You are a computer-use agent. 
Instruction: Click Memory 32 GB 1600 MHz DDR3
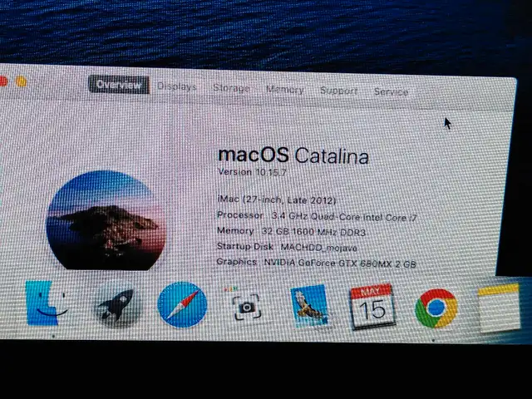(291, 232)
